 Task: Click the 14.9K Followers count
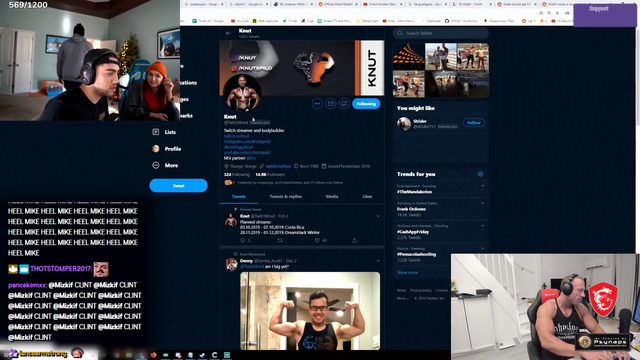(x=270, y=174)
